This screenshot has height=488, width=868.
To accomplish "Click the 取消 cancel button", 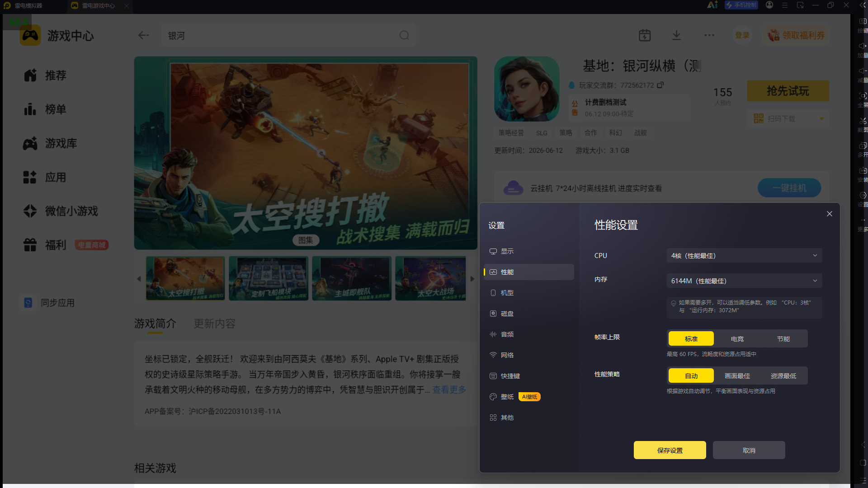I will tap(749, 450).
